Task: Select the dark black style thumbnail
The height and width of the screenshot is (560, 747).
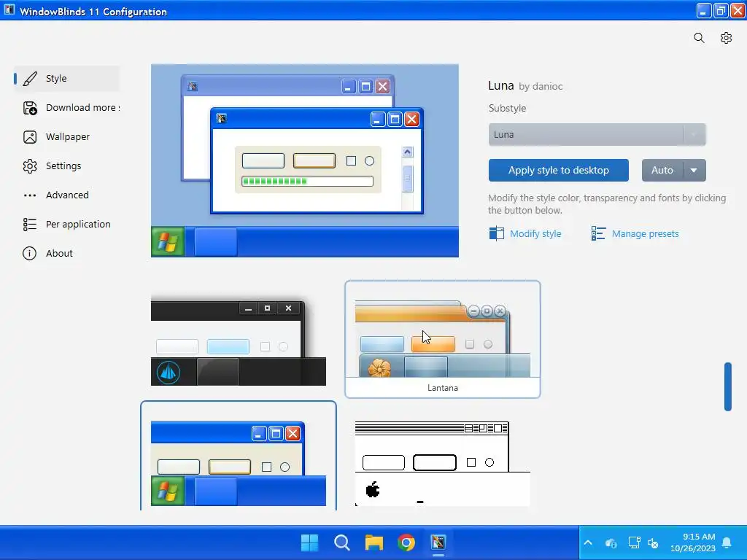Action: (x=239, y=340)
